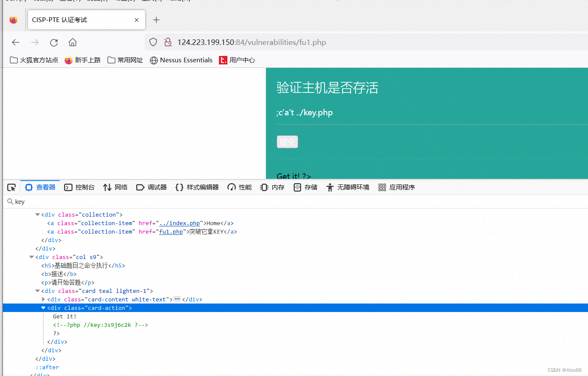Click the search magnifier icon in inspector
588x376 pixels.
coord(10,202)
